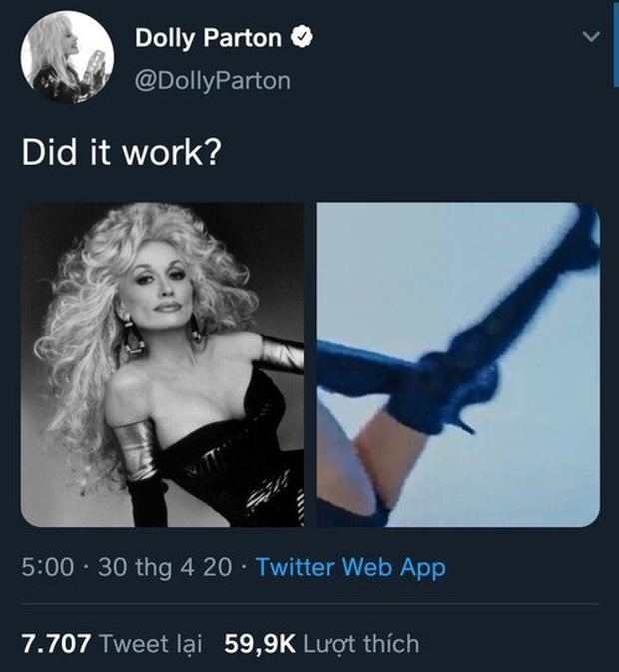The height and width of the screenshot is (672, 619).
Task: View the black-and-white portrait photo
Action: click(163, 364)
